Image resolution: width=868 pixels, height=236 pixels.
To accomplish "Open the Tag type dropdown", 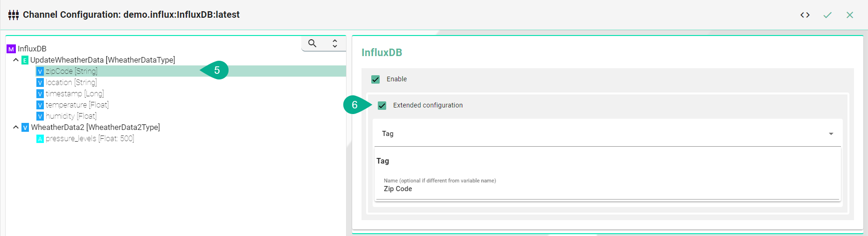I will [608, 134].
